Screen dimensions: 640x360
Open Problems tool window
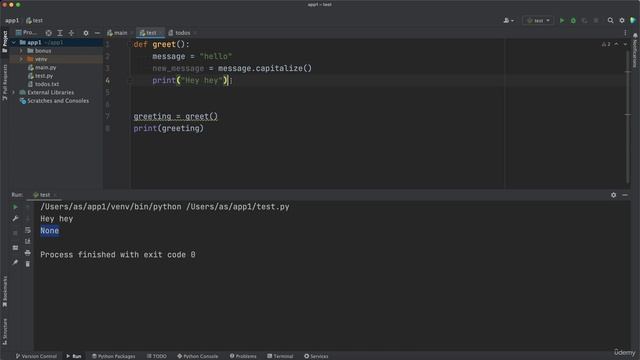(243, 356)
